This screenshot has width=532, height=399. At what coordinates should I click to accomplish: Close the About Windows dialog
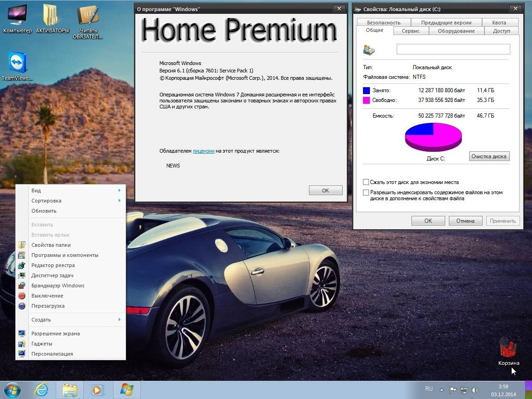point(339,9)
